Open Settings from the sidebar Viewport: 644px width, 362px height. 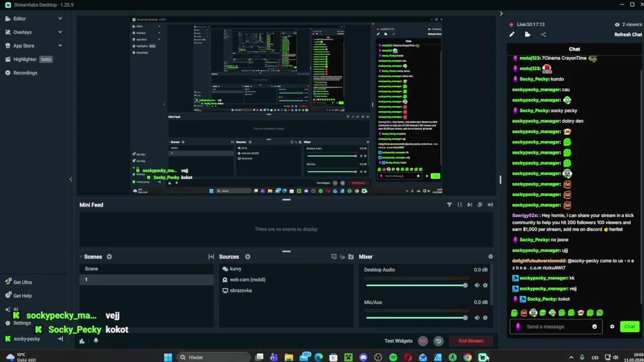(x=18, y=323)
